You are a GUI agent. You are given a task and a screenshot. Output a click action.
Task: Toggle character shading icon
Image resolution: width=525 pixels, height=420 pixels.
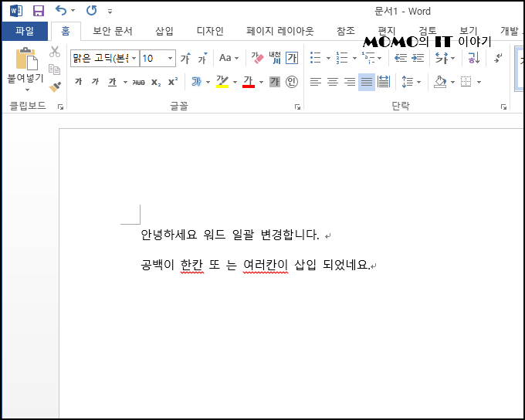point(275,82)
